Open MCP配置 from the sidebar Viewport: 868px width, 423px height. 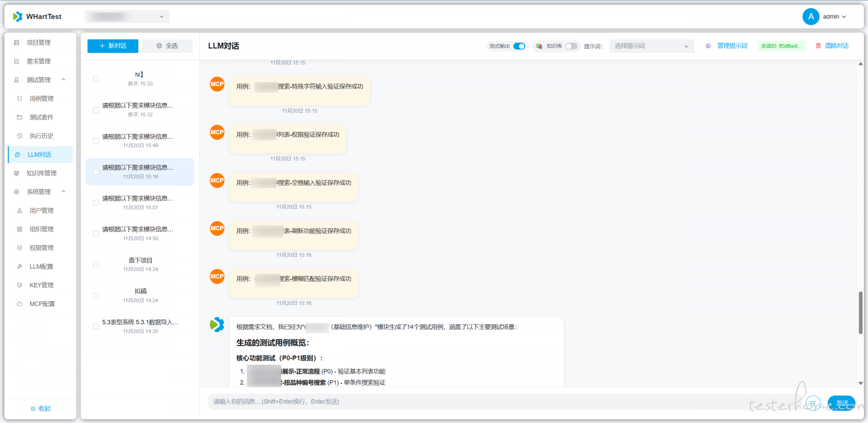(x=42, y=304)
